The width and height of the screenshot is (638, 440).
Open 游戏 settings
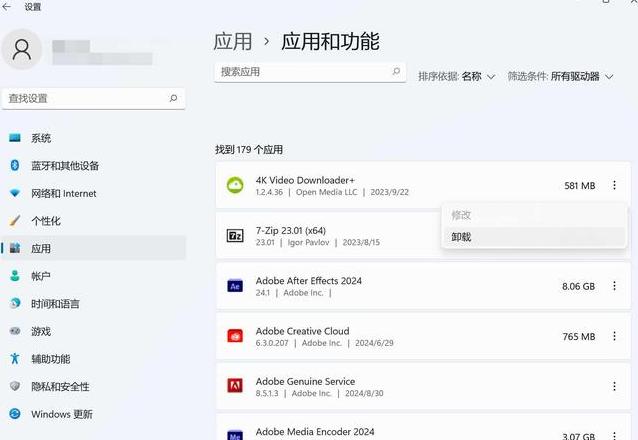[x=93, y=331]
